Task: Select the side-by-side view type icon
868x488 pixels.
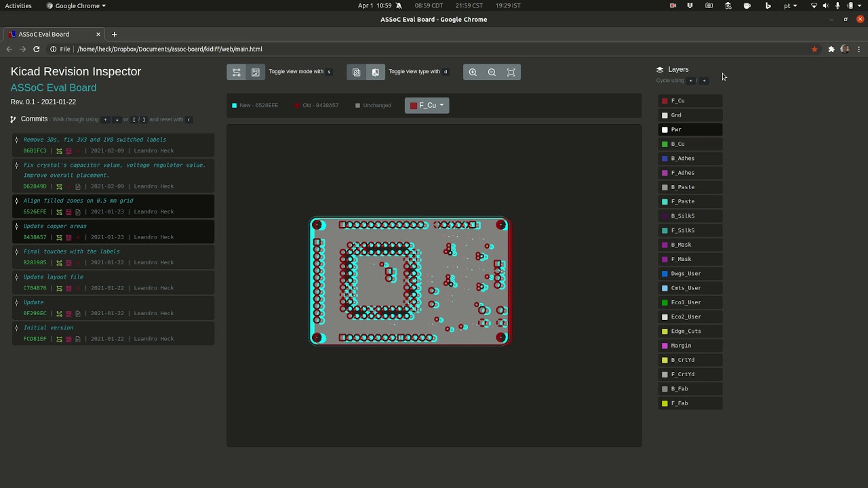Action: pos(375,72)
